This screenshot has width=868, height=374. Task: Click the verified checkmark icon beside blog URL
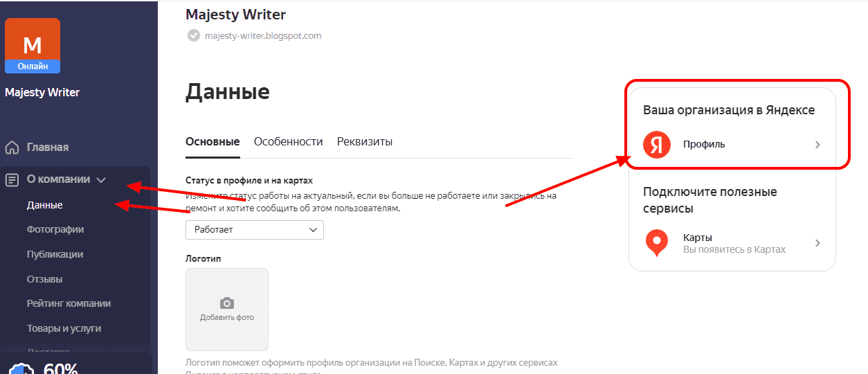pos(193,35)
